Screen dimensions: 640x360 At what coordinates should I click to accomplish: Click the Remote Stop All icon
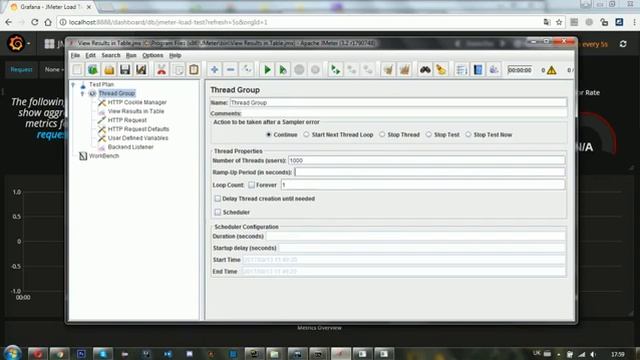pos(352,70)
